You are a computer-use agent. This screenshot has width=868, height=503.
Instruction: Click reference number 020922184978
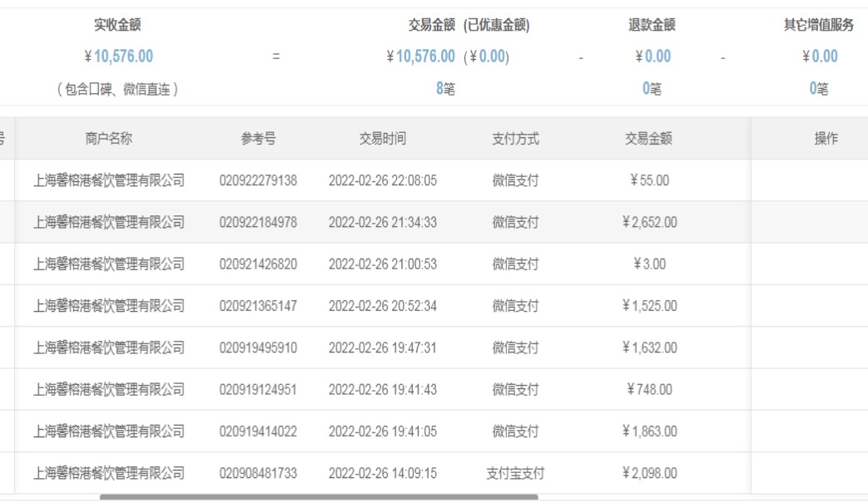click(x=258, y=222)
